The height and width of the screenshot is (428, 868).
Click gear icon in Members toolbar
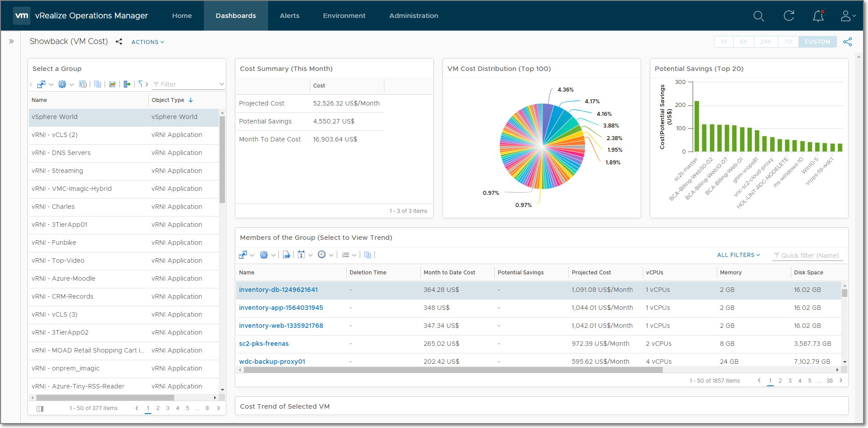264,255
